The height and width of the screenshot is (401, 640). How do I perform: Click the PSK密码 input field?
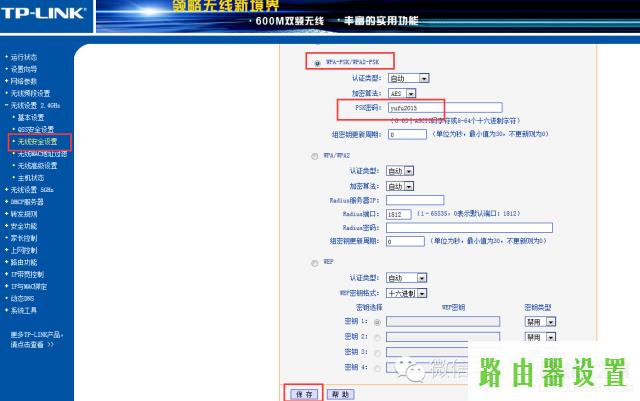tap(445, 108)
